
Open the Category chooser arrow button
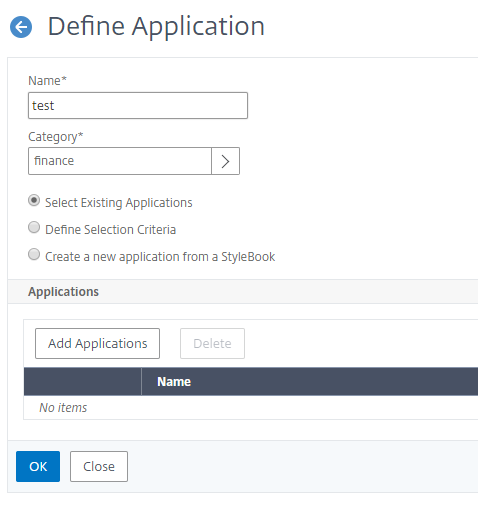225,161
